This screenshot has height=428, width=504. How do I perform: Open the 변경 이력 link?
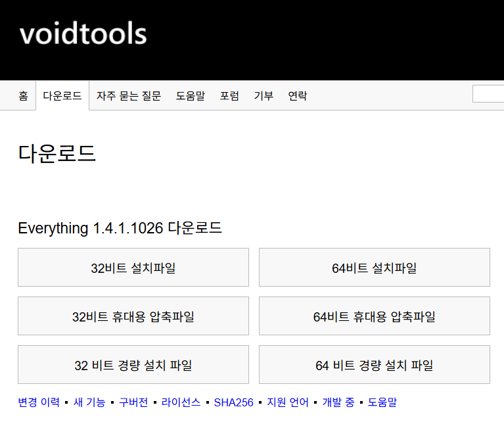[x=39, y=402]
